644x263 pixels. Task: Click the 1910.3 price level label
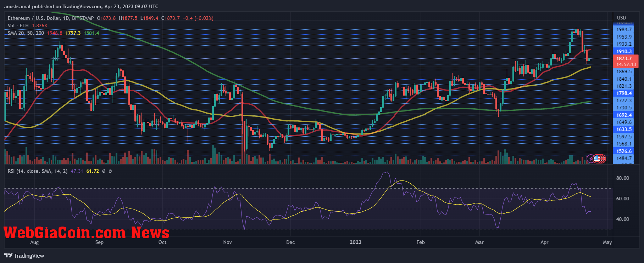point(624,51)
